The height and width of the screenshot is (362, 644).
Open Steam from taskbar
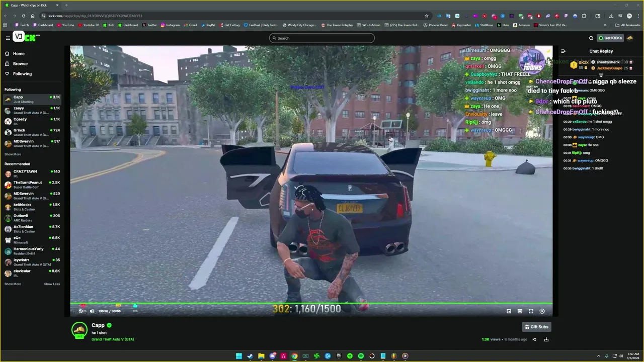[250, 356]
